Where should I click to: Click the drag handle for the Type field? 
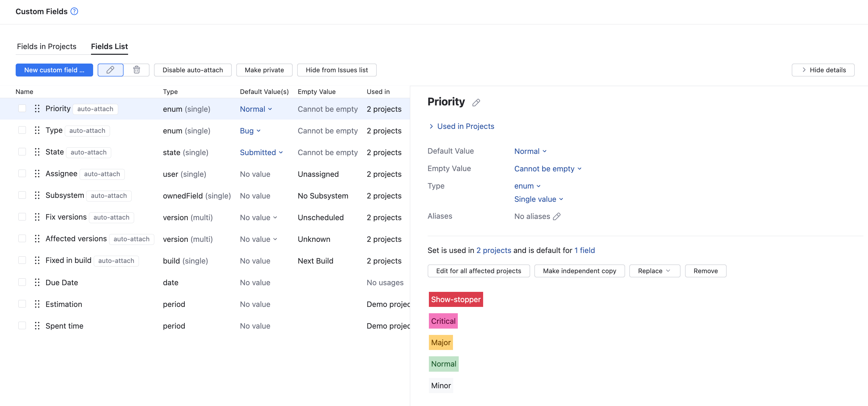[37, 130]
